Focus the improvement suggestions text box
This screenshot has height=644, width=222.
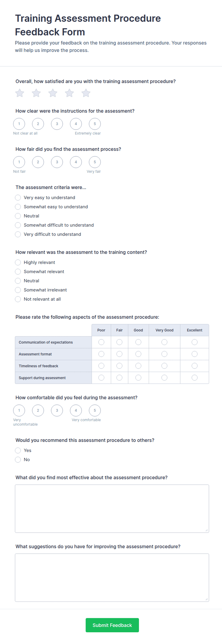pyautogui.click(x=112, y=578)
